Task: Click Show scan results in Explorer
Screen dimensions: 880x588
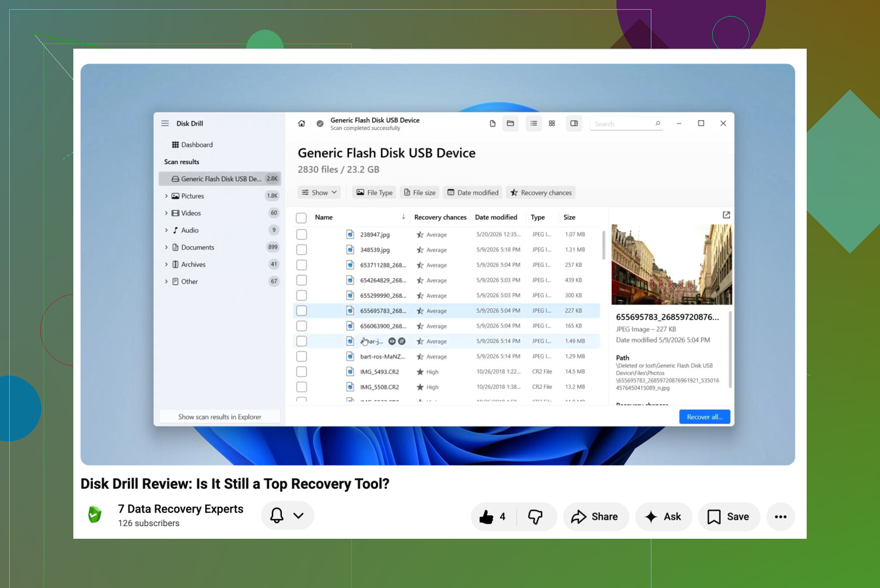Action: 220,417
